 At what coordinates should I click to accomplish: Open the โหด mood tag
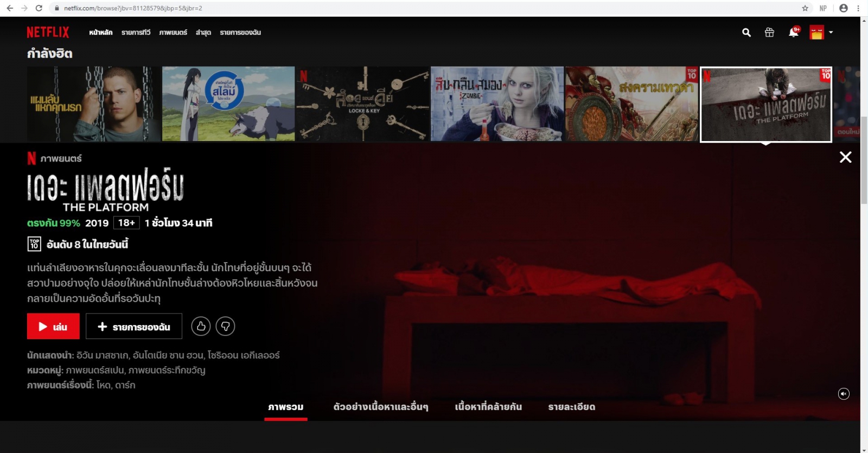[x=103, y=385]
